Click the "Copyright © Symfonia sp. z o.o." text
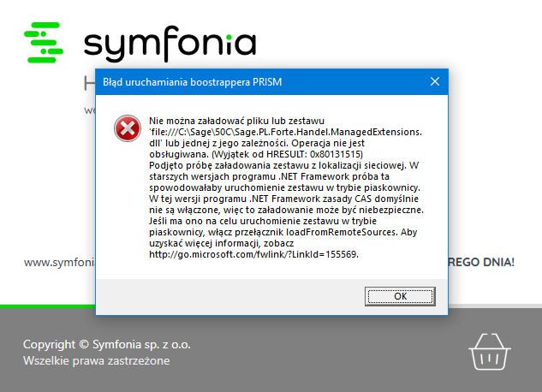This screenshot has width=542, height=392. [x=107, y=345]
